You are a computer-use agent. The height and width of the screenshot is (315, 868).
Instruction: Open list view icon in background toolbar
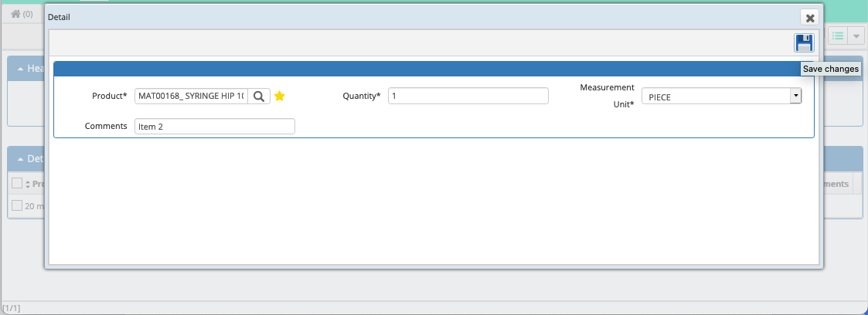pyautogui.click(x=839, y=36)
